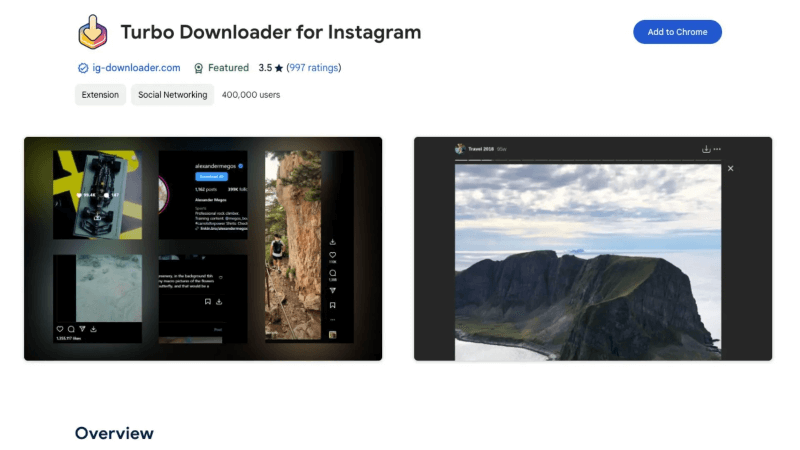This screenshot has width=800, height=450.
Task: Click the Turbo Downloader for Instagram title
Action: point(271,32)
